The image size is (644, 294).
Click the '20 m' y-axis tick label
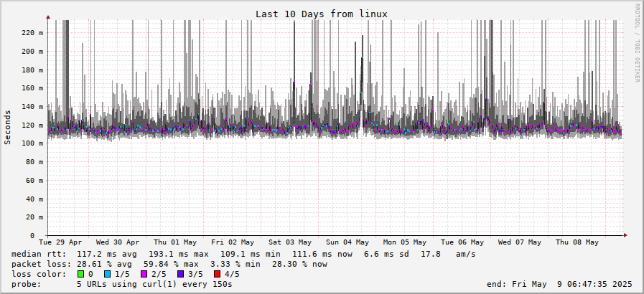pos(34,217)
